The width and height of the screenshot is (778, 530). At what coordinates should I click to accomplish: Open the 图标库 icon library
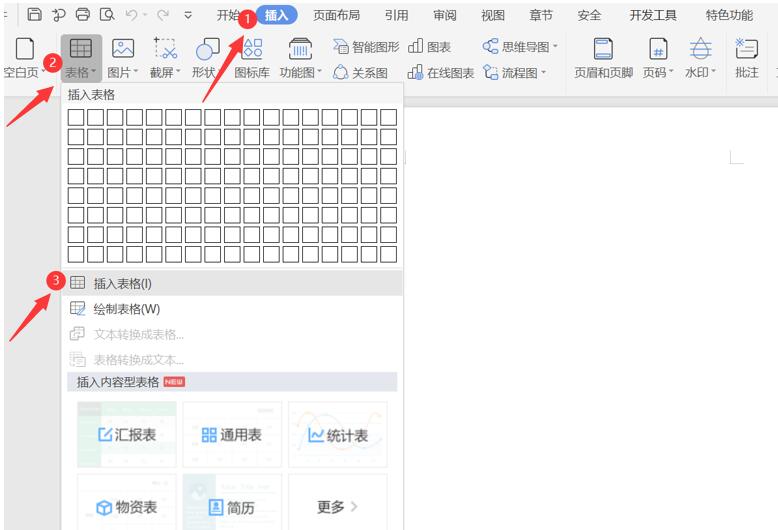coord(252,58)
